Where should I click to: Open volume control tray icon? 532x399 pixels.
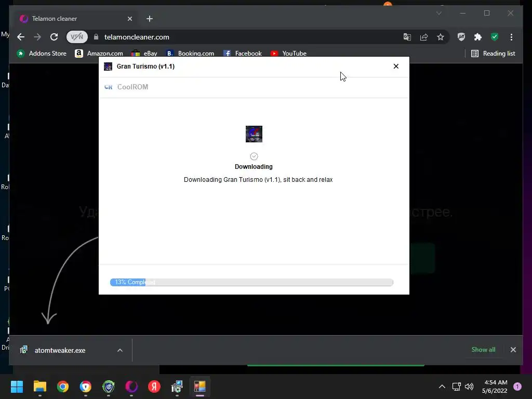[x=469, y=387]
